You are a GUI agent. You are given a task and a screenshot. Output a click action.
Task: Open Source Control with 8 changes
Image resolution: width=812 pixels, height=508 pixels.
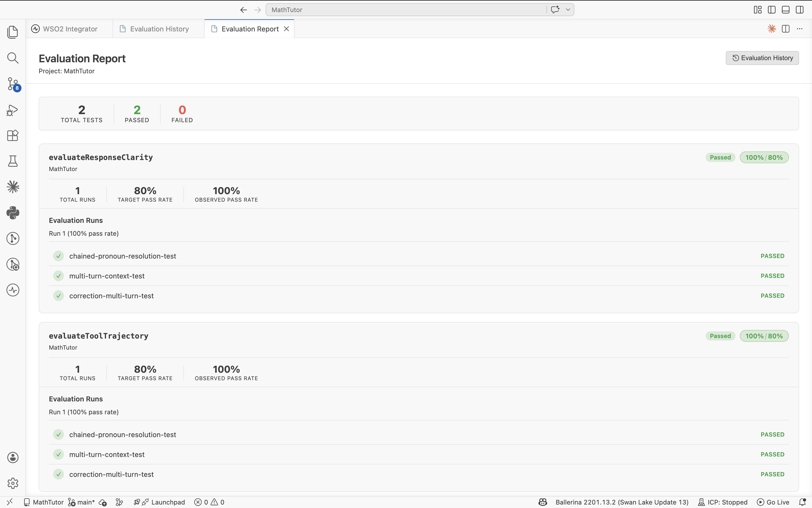click(x=13, y=84)
